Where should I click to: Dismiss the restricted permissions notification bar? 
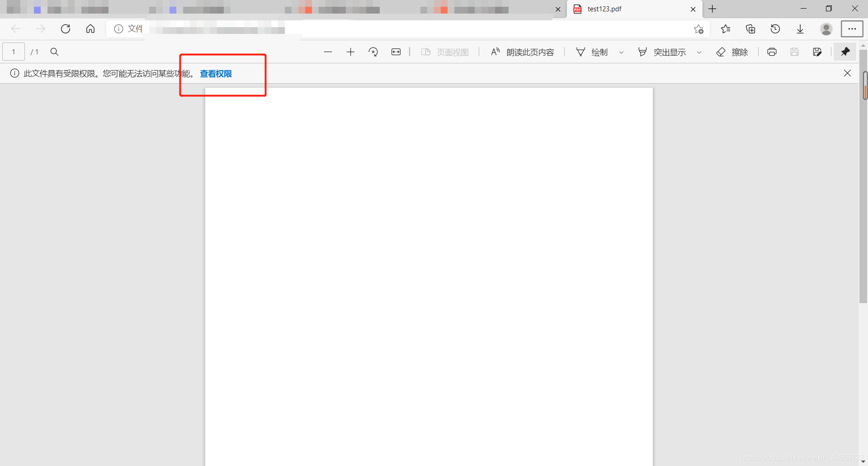(848, 73)
